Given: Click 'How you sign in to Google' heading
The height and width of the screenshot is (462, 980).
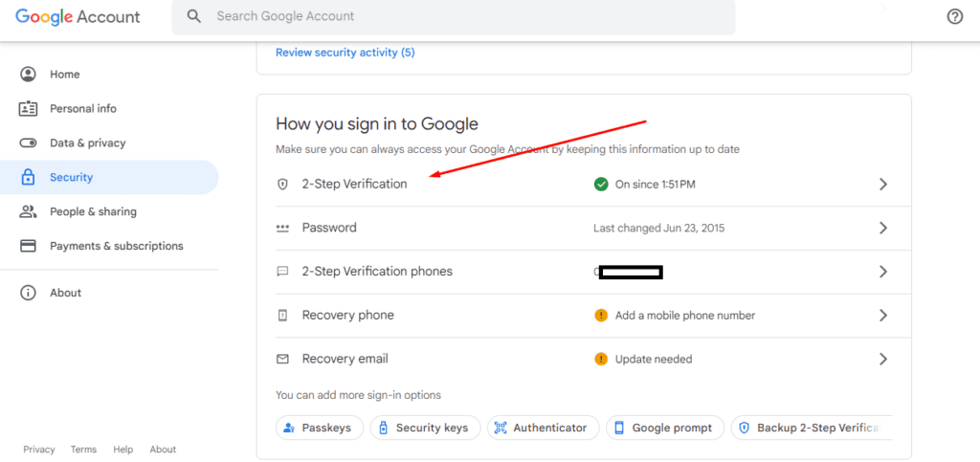Looking at the screenshot, I should (377, 123).
